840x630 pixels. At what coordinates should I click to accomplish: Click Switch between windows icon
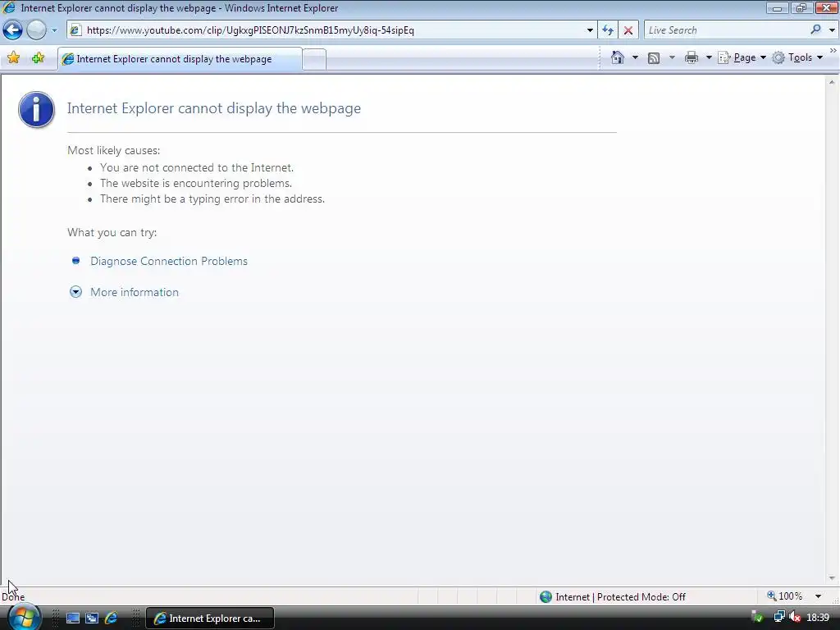pos(92,619)
